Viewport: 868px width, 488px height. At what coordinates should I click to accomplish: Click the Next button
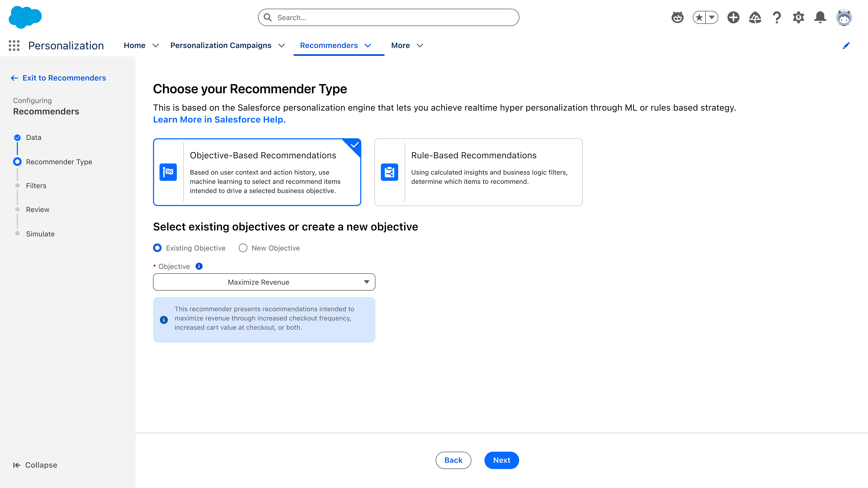coord(501,460)
